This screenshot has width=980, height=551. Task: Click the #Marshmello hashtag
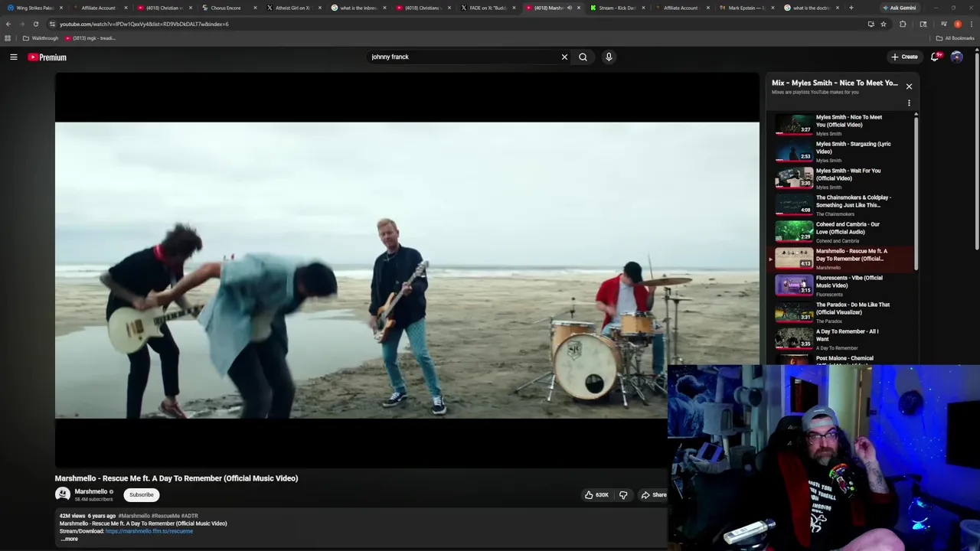click(134, 516)
